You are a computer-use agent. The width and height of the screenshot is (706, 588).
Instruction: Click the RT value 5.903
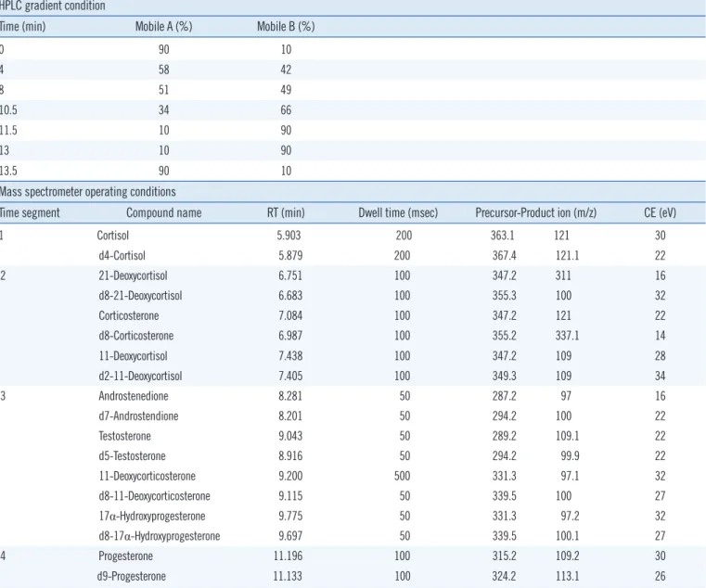pos(289,236)
